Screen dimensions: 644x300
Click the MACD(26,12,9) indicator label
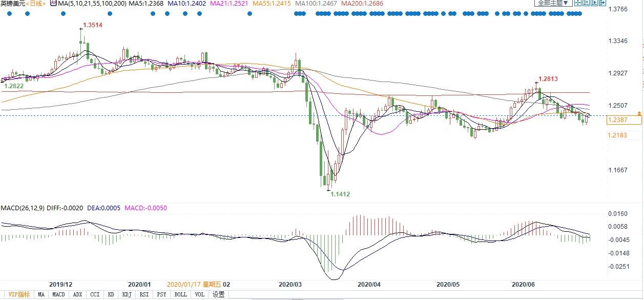22,208
